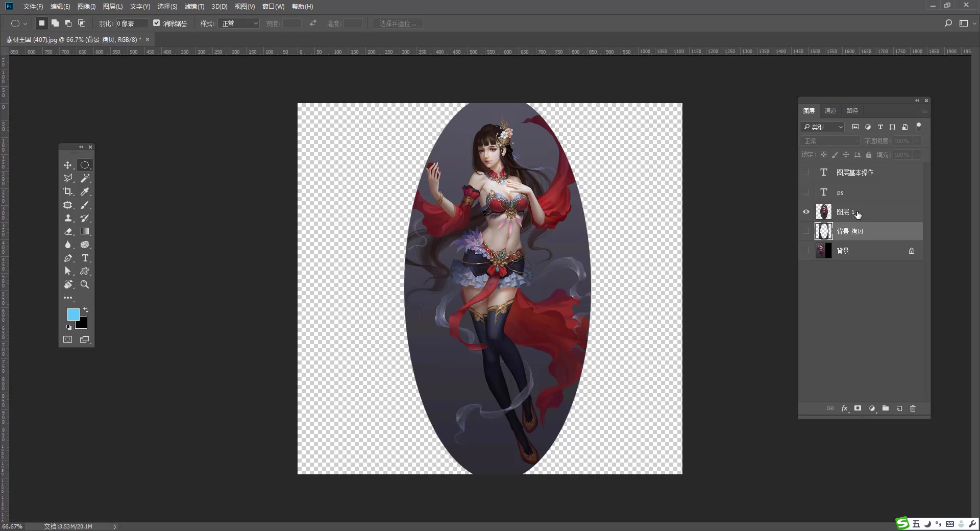Select the Eraser tool

[x=68, y=232]
